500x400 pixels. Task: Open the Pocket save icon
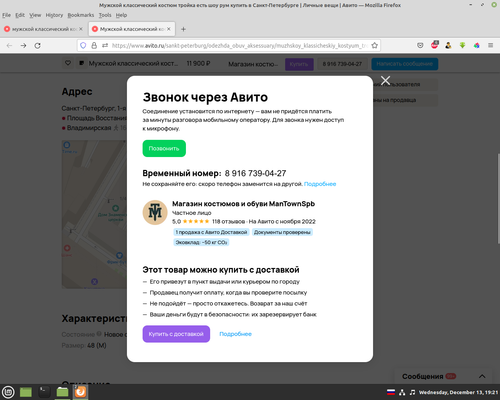(420, 45)
